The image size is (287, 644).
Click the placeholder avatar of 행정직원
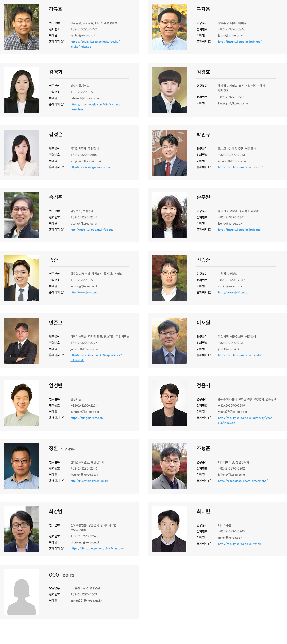click(22, 592)
